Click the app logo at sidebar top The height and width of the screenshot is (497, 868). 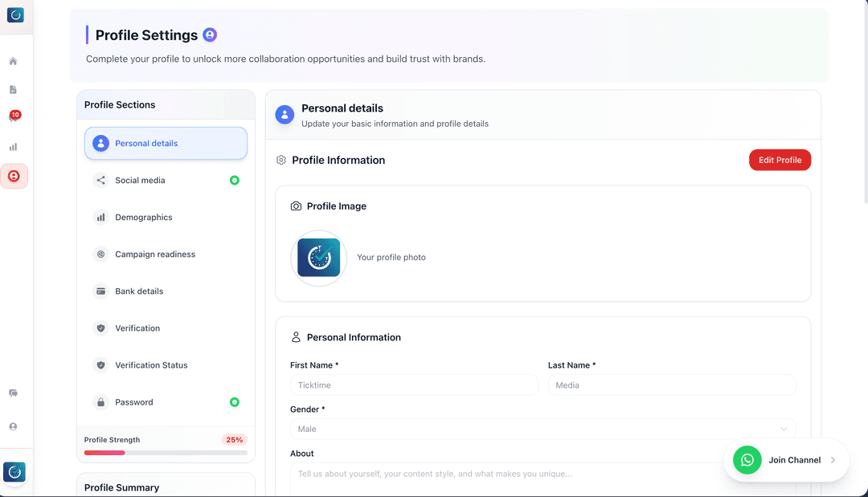click(15, 15)
